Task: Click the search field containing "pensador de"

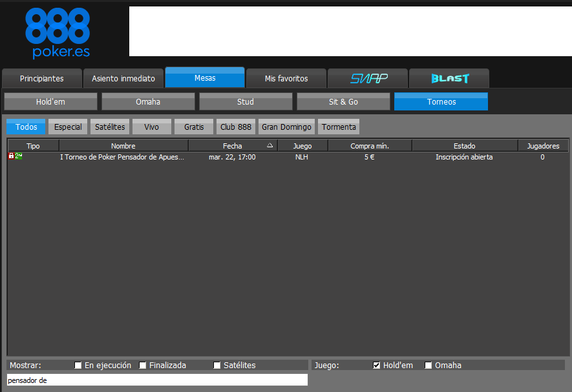Action: coord(157,380)
